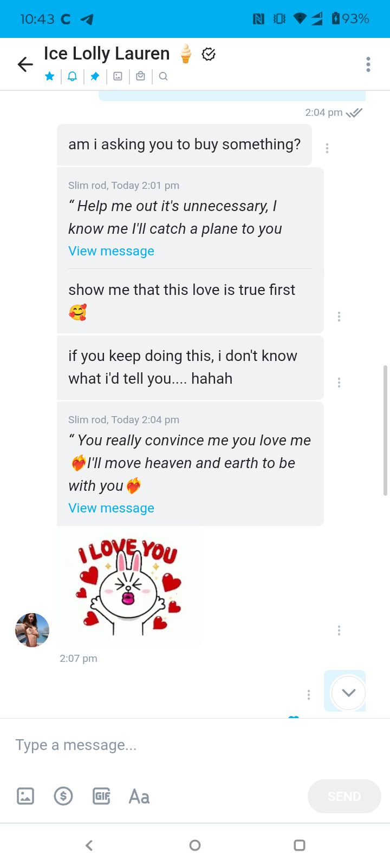The width and height of the screenshot is (390, 868).
Task: Click the sender's profile picture avatar
Action: [x=32, y=630]
